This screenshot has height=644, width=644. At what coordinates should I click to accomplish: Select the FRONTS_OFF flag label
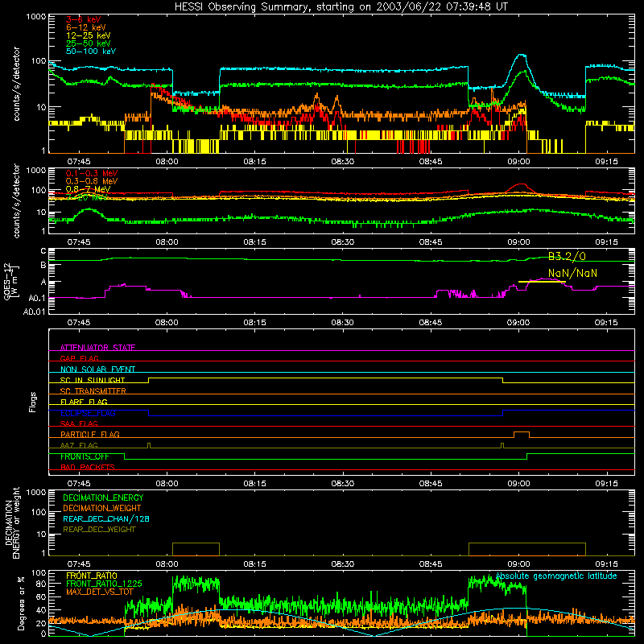click(x=85, y=456)
